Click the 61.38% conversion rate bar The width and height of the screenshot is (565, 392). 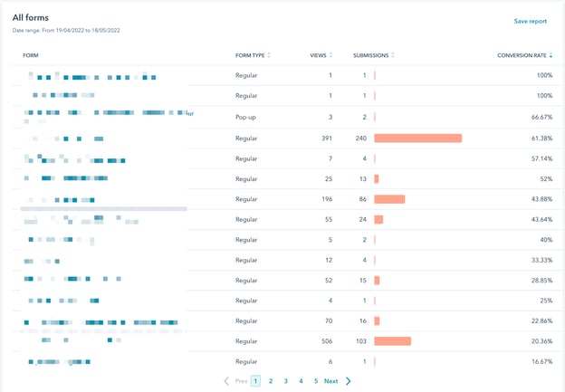pos(417,139)
